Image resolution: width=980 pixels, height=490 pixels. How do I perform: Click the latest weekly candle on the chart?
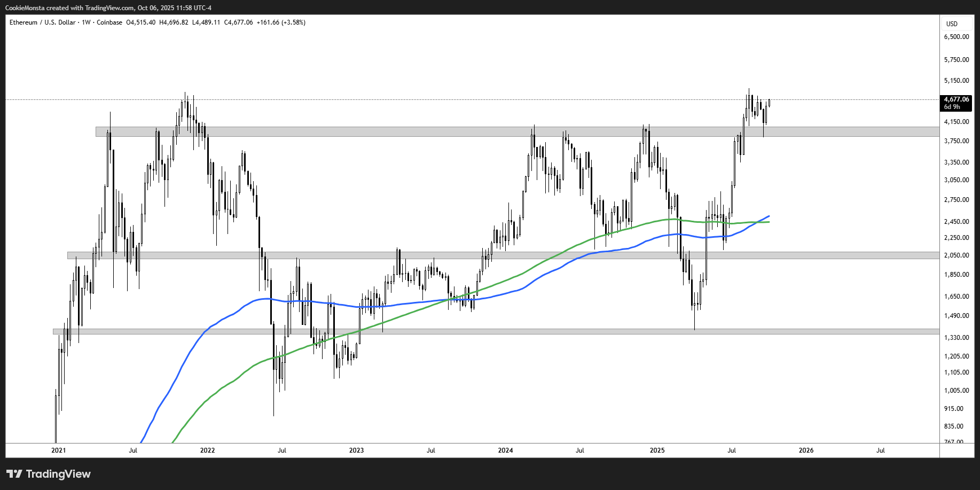pyautogui.click(x=769, y=103)
